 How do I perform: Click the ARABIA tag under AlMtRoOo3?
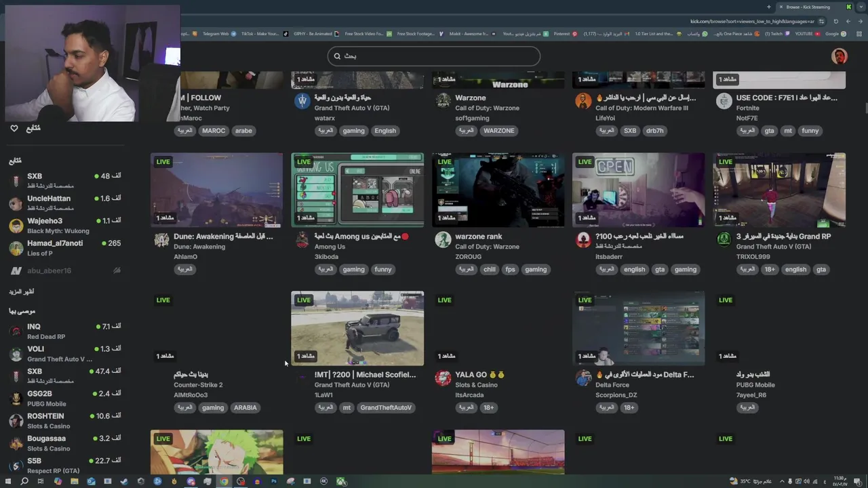pos(245,407)
